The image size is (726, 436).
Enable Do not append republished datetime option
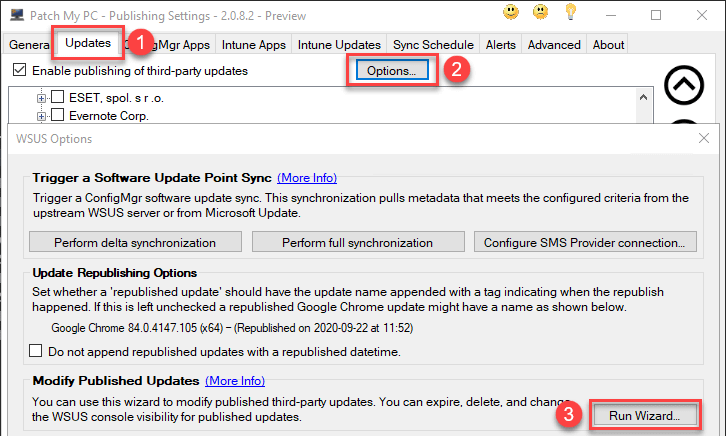(36, 350)
